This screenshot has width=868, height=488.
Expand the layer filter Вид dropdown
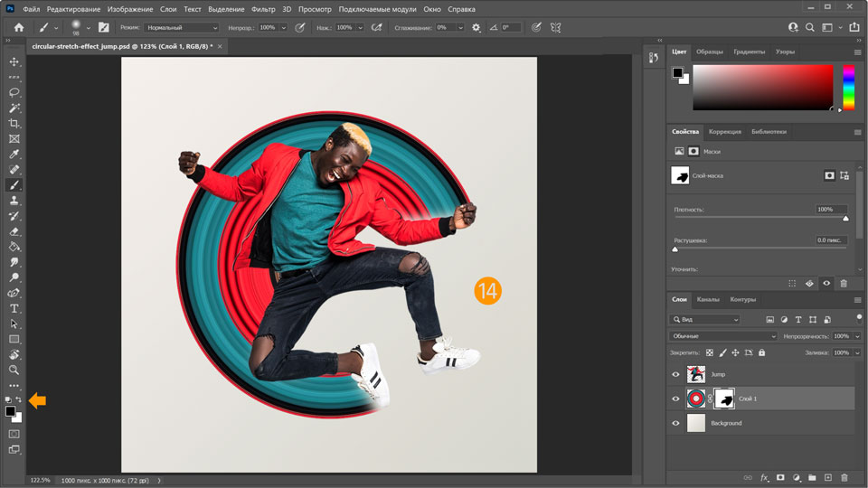705,320
